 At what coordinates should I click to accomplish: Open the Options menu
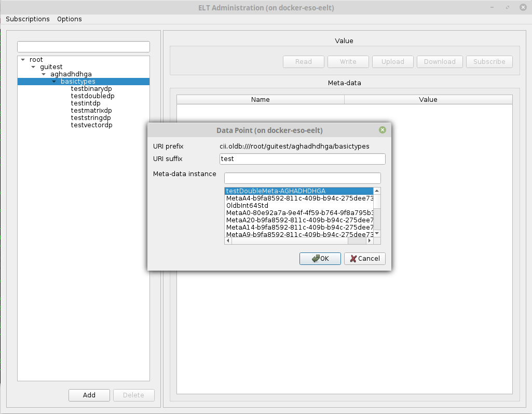pos(70,19)
